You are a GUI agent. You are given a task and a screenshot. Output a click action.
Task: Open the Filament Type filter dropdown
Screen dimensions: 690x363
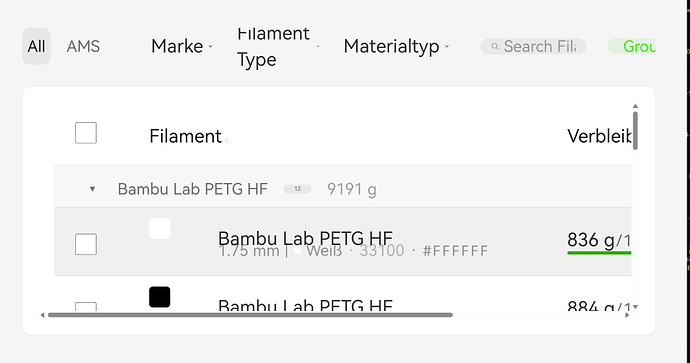coord(278,46)
